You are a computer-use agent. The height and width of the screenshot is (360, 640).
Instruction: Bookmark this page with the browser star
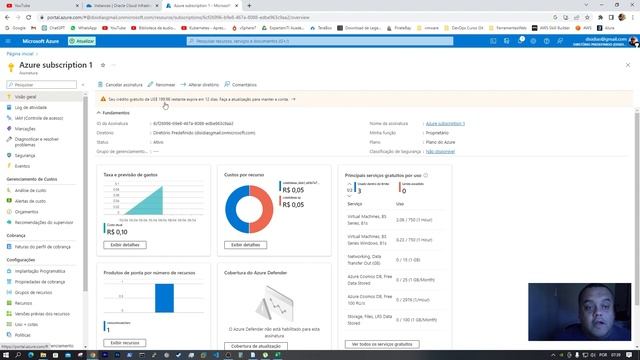(x=587, y=18)
